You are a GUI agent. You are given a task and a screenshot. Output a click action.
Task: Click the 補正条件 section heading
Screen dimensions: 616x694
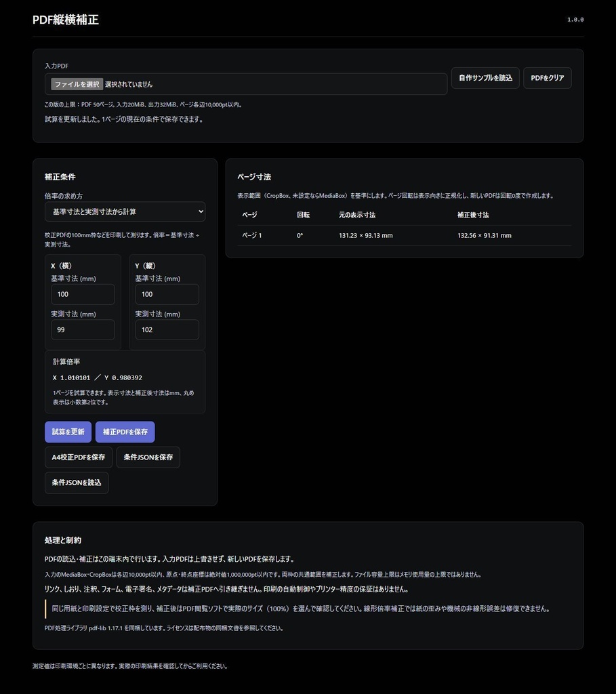tap(60, 177)
